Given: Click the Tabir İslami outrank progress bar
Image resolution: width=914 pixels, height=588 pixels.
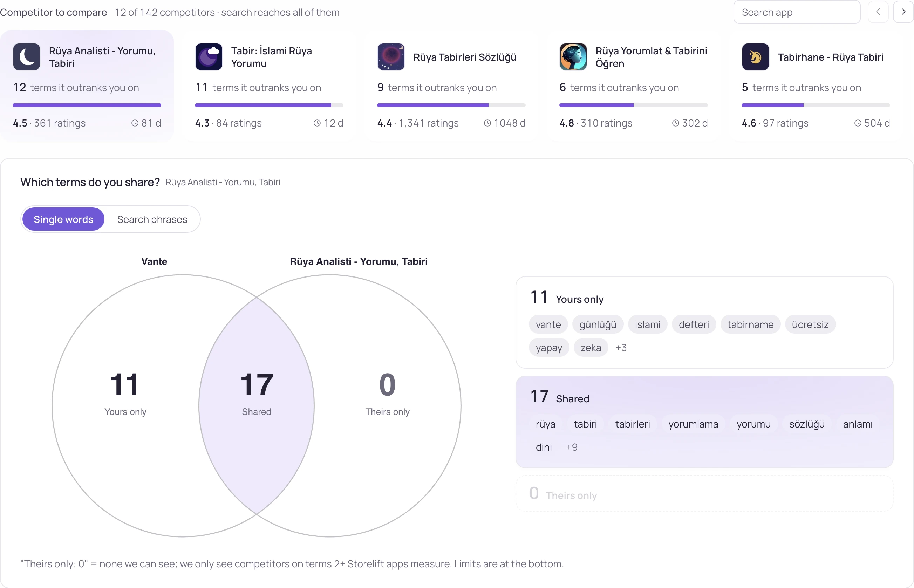Looking at the screenshot, I should [269, 105].
